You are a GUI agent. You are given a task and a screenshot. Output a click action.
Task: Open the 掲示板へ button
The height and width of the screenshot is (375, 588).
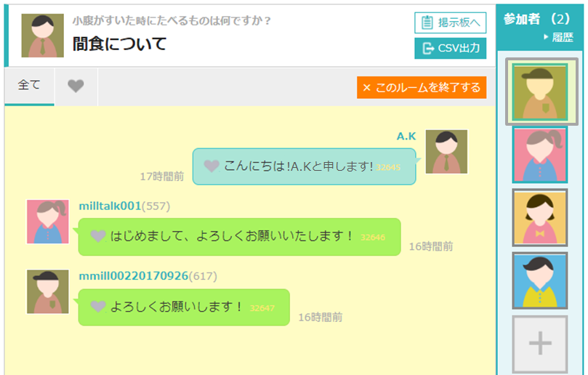451,23
